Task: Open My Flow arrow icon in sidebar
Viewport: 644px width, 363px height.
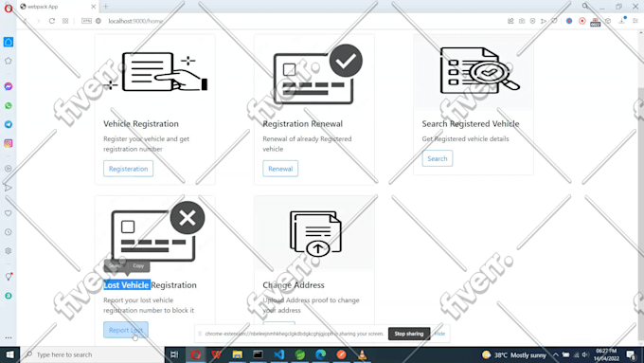Action: click(9, 188)
